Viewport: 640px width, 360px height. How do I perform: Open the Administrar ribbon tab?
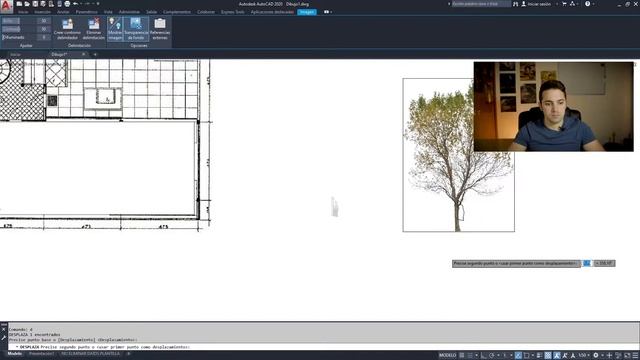click(x=129, y=12)
